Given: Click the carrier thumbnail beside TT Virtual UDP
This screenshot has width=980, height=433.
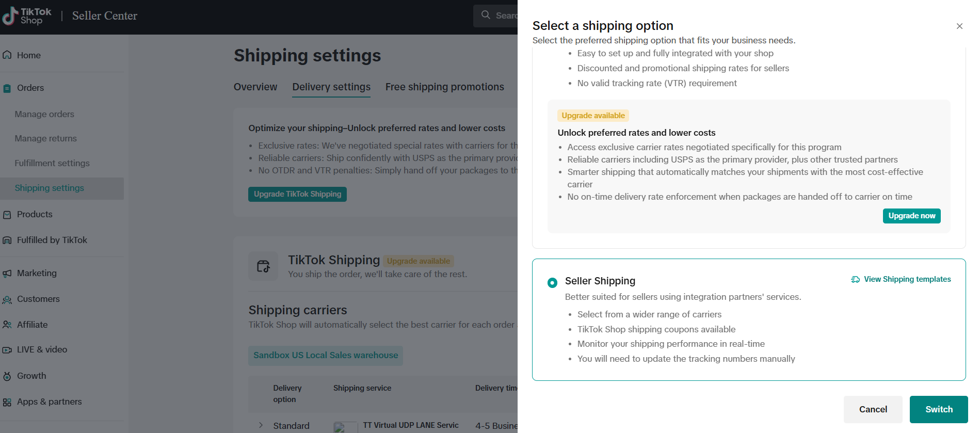Looking at the screenshot, I should [x=345, y=427].
